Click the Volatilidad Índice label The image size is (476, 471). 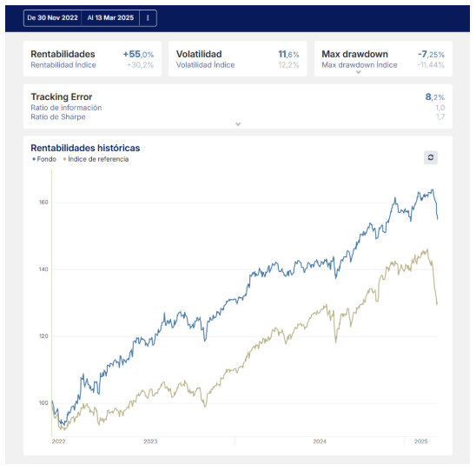pos(206,65)
